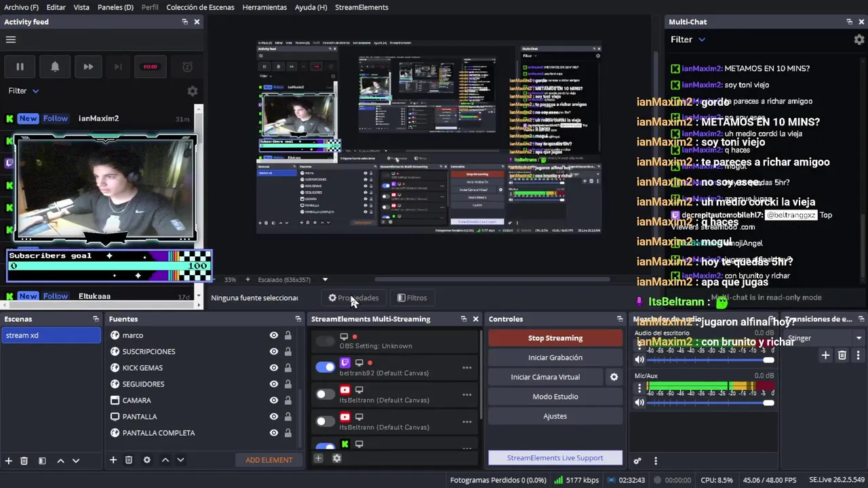
Task: Add a new source in Fuentes
Action: pos(113,460)
